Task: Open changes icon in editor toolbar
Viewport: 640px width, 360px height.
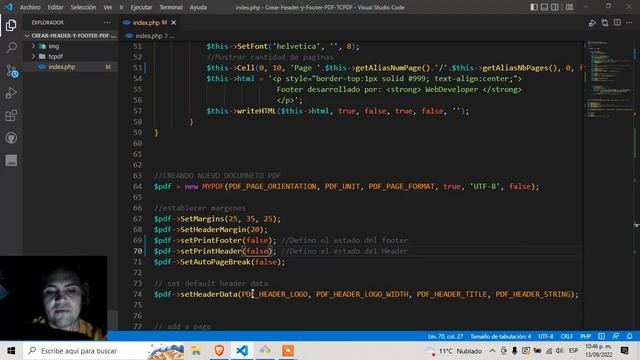Action: 605,23
